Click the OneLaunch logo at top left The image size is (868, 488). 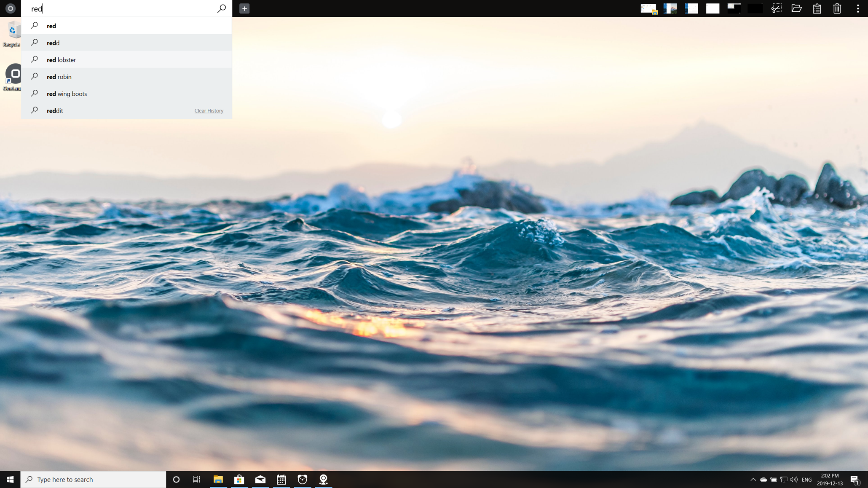point(11,8)
